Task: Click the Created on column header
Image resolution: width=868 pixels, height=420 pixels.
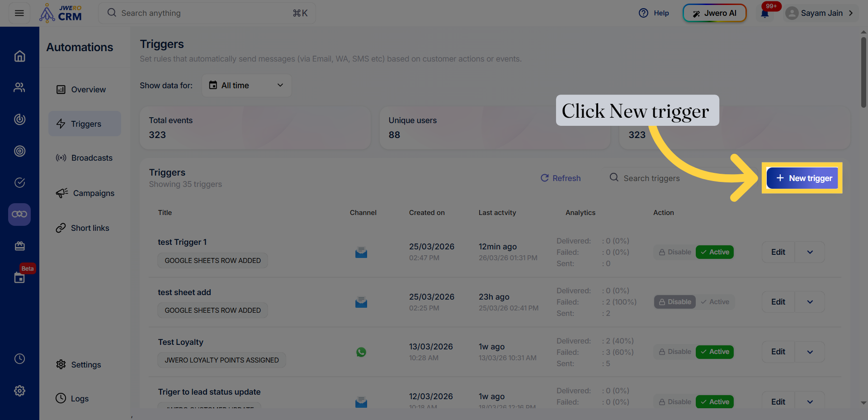Action: coord(427,213)
